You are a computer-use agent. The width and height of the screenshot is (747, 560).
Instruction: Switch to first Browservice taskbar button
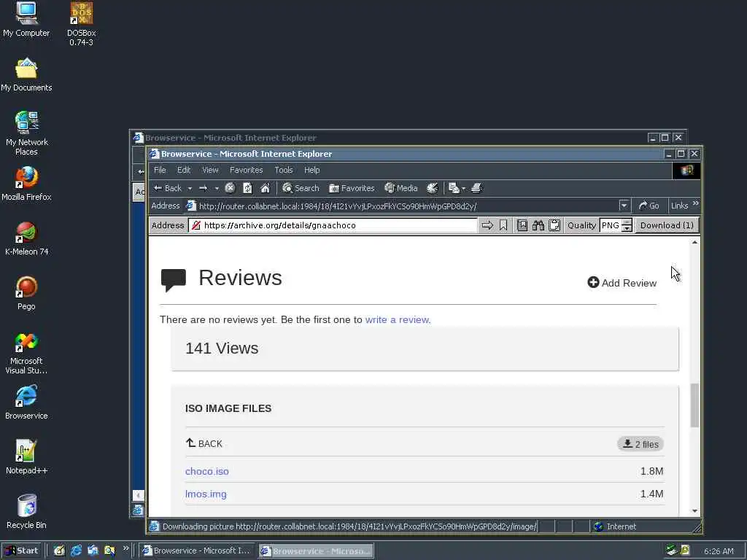point(197,551)
